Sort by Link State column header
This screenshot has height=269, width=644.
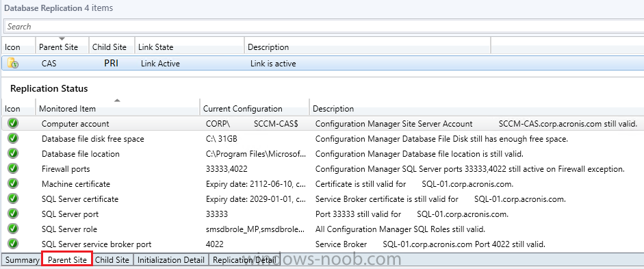[190, 47]
